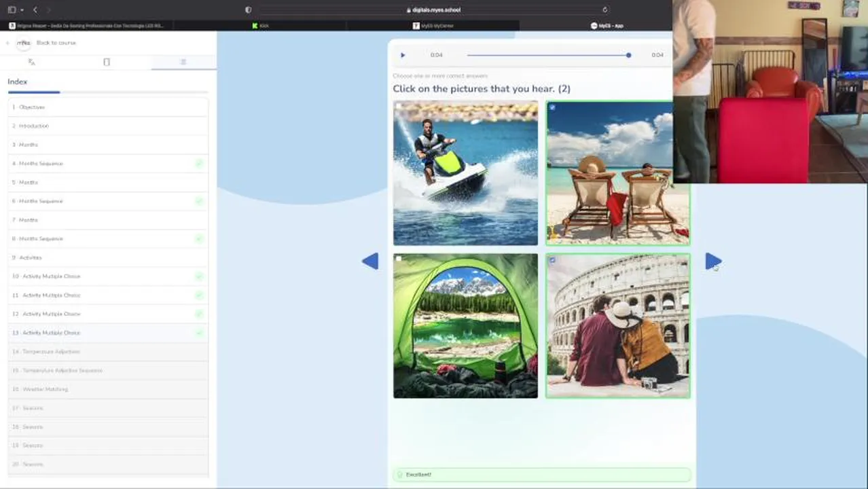Screen dimensions: 868x489
Task: Open index item 18 Seasons
Action: coord(108,427)
